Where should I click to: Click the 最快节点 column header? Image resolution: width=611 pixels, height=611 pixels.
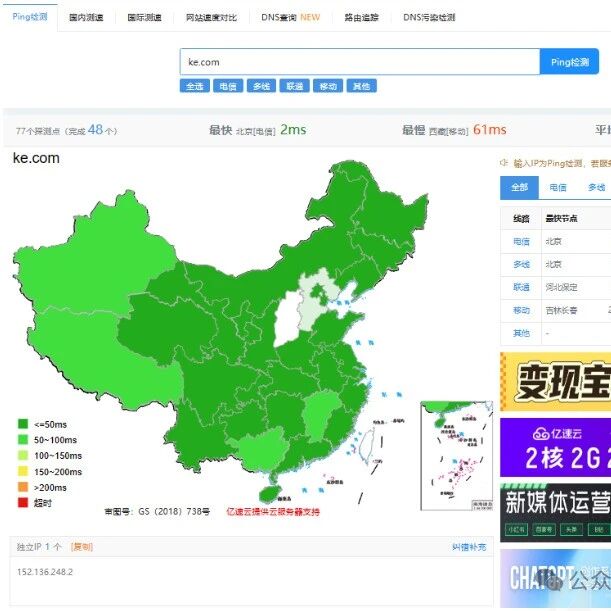(x=561, y=219)
